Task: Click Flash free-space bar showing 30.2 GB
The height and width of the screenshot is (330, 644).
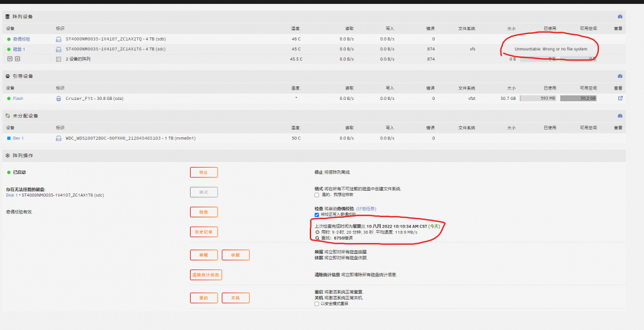Action: [x=578, y=98]
